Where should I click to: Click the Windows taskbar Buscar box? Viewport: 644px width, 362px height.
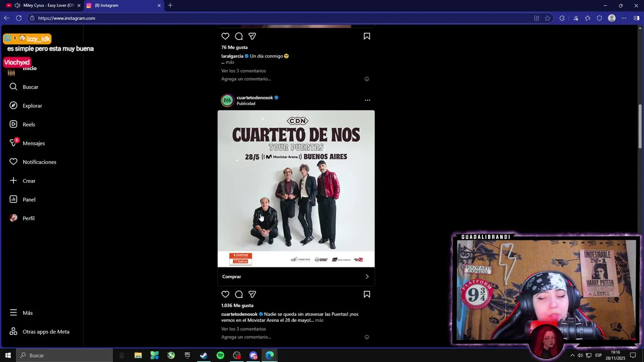click(x=64, y=355)
